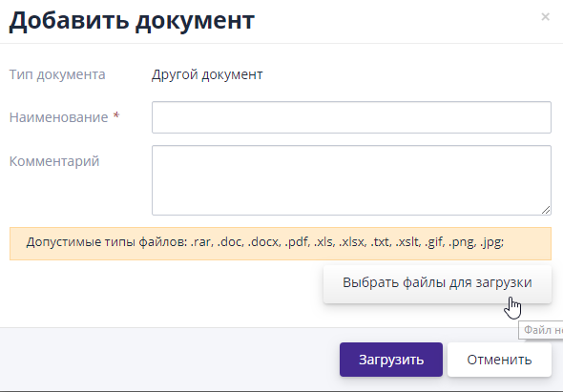563x392 pixels.
Task: Click the Комментарий resize handle
Action: pos(546,211)
